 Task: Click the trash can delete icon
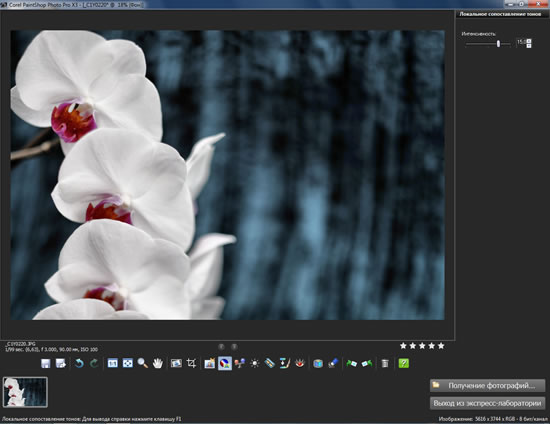click(x=385, y=363)
